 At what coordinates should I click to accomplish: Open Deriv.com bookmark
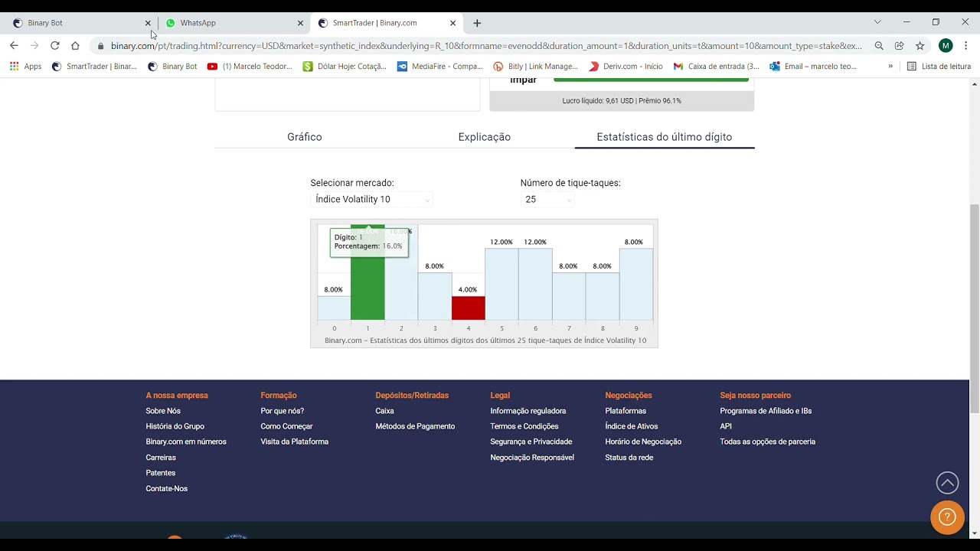click(626, 67)
